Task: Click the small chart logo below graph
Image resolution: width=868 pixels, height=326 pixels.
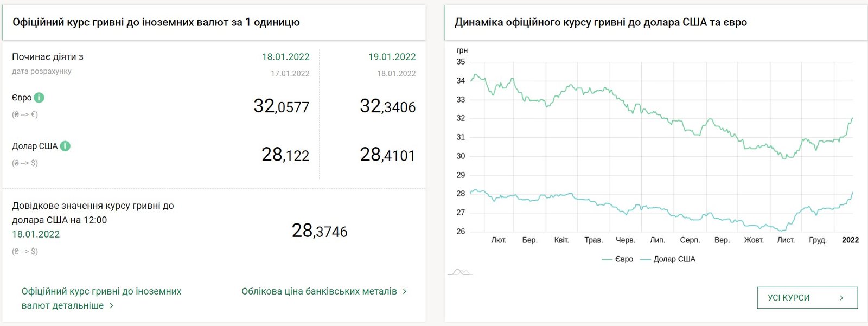Action: click(x=460, y=272)
